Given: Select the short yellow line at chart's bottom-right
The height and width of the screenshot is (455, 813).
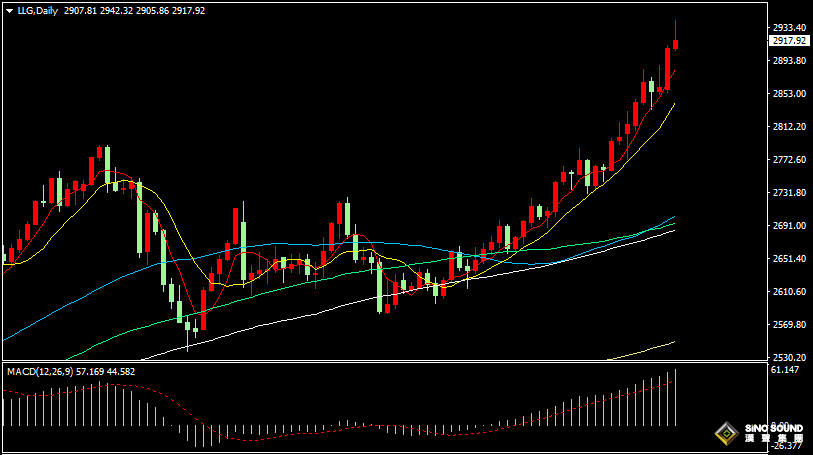Looking at the screenshot, I should 643,351.
